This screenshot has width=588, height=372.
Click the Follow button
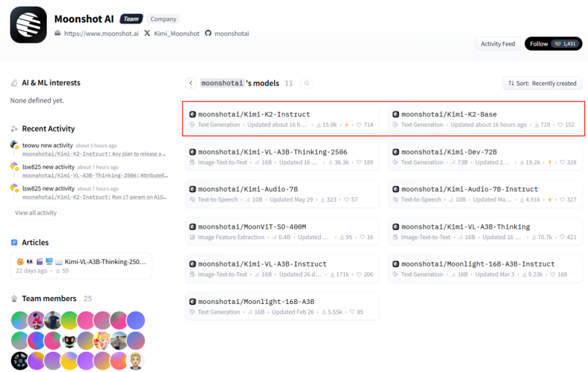click(553, 44)
